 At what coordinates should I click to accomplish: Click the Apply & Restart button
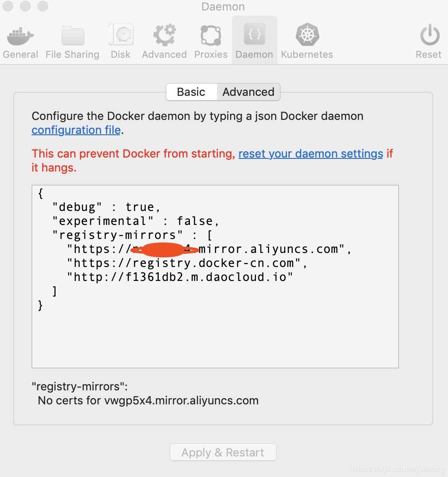click(223, 452)
